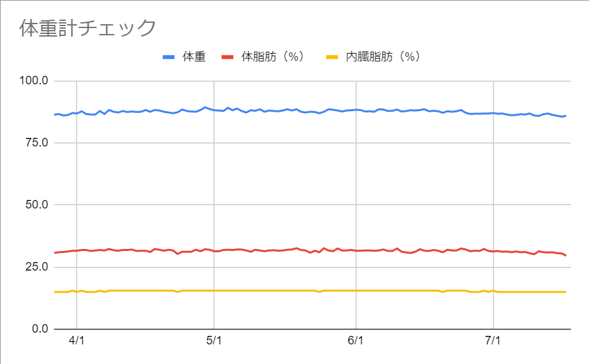Click the 体脂肪（%） legend label
This screenshot has height=364, width=589.
(273, 57)
